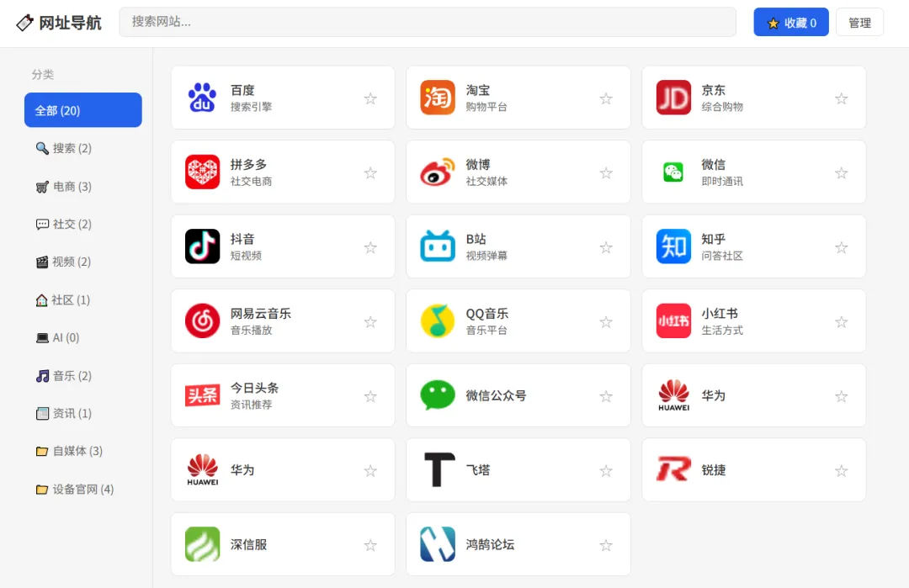
Task: Open the QQ音乐 site title
Action: (487, 314)
